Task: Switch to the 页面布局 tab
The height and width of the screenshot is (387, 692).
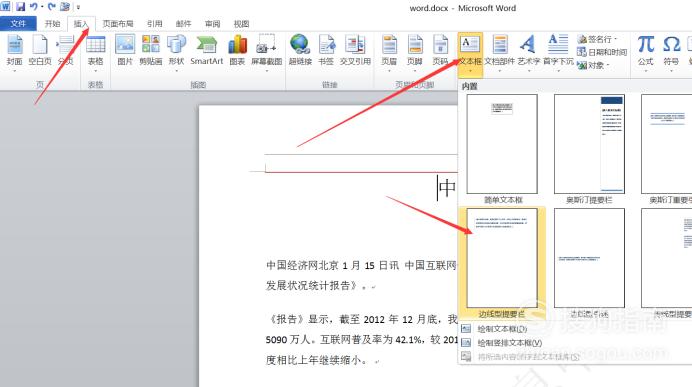Action: (118, 23)
